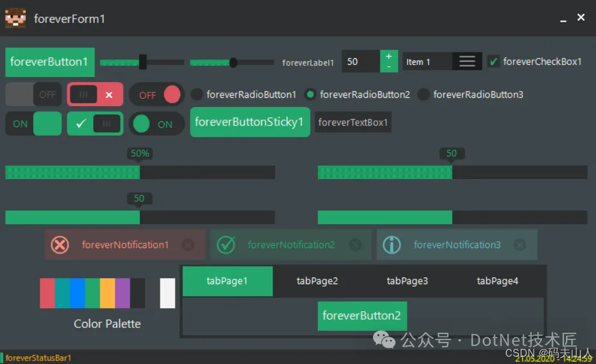Open the Item 1 combo box hamburger menu

click(x=467, y=61)
